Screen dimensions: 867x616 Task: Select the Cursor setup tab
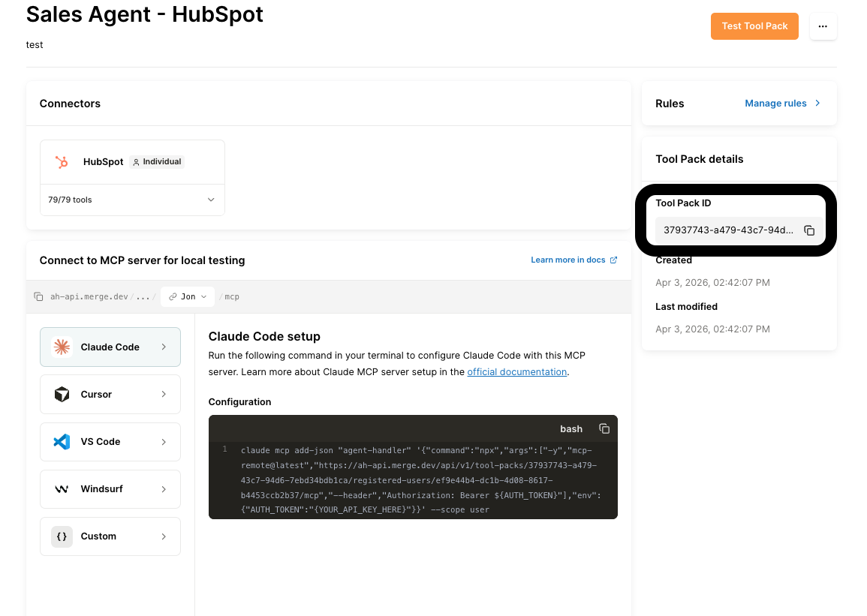click(x=110, y=395)
